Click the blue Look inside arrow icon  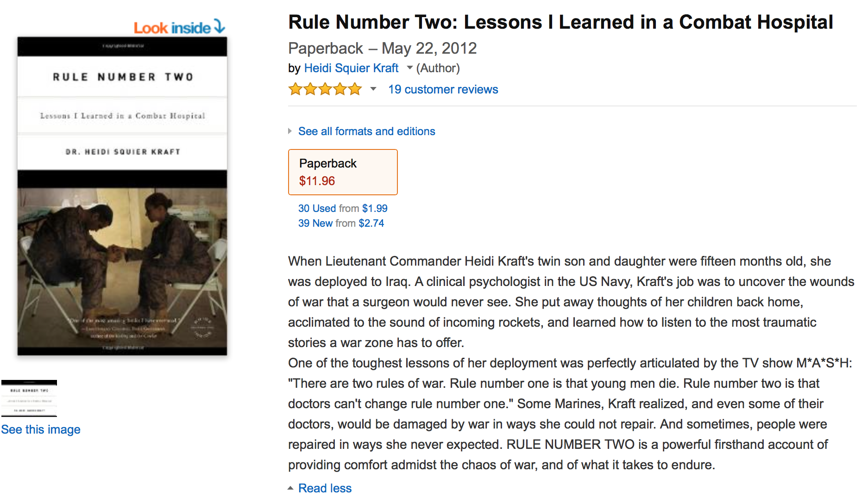tap(220, 26)
